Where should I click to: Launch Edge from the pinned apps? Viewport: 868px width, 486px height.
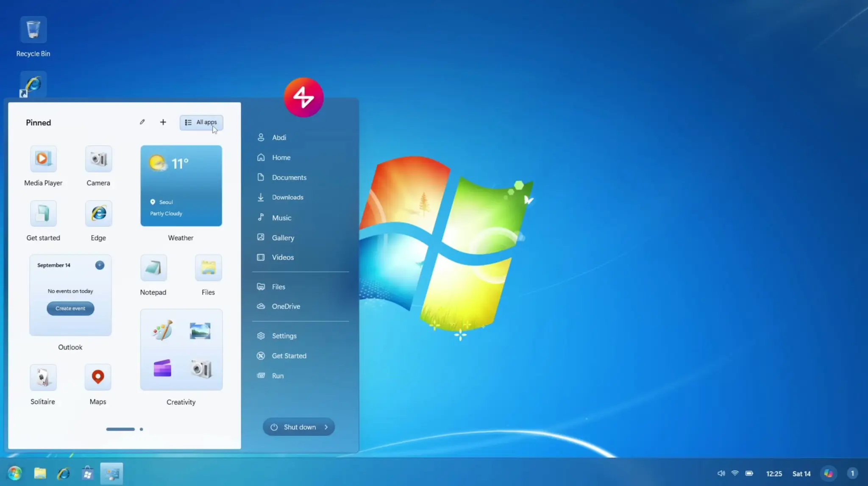(98, 214)
